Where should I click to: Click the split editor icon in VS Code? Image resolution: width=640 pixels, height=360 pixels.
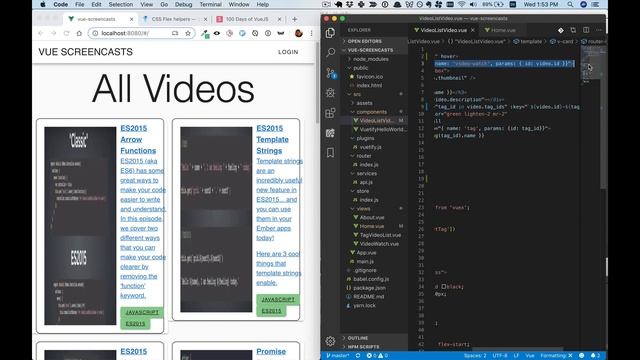tap(586, 30)
